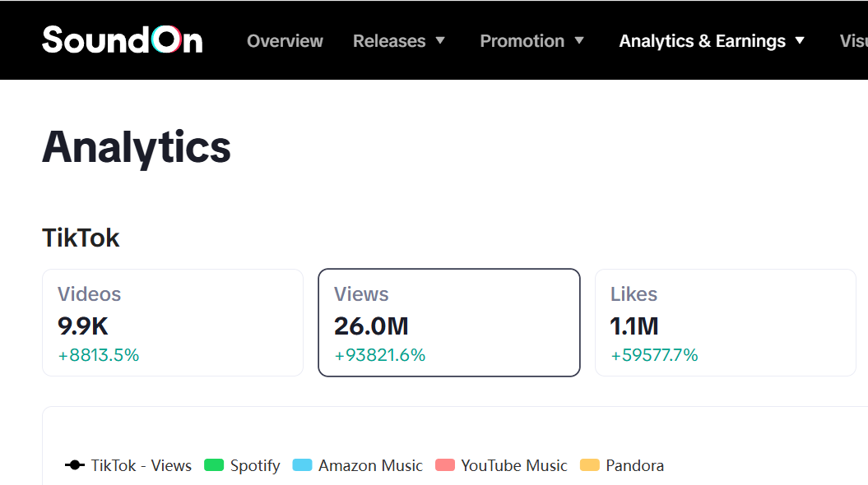
Task: Click the +8813.5% growth figure
Action: tap(99, 355)
